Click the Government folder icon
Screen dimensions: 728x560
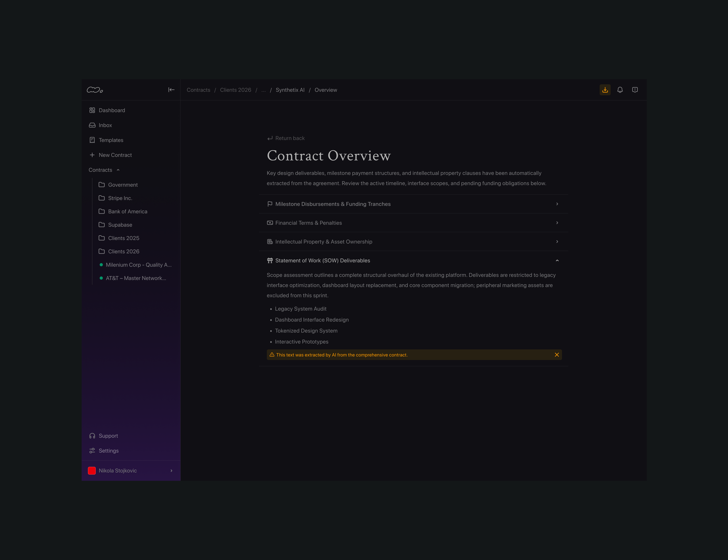(x=102, y=185)
